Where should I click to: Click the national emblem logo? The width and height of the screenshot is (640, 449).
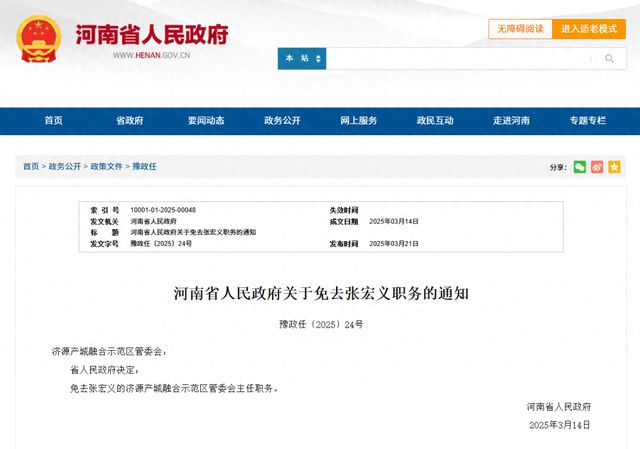click(39, 38)
